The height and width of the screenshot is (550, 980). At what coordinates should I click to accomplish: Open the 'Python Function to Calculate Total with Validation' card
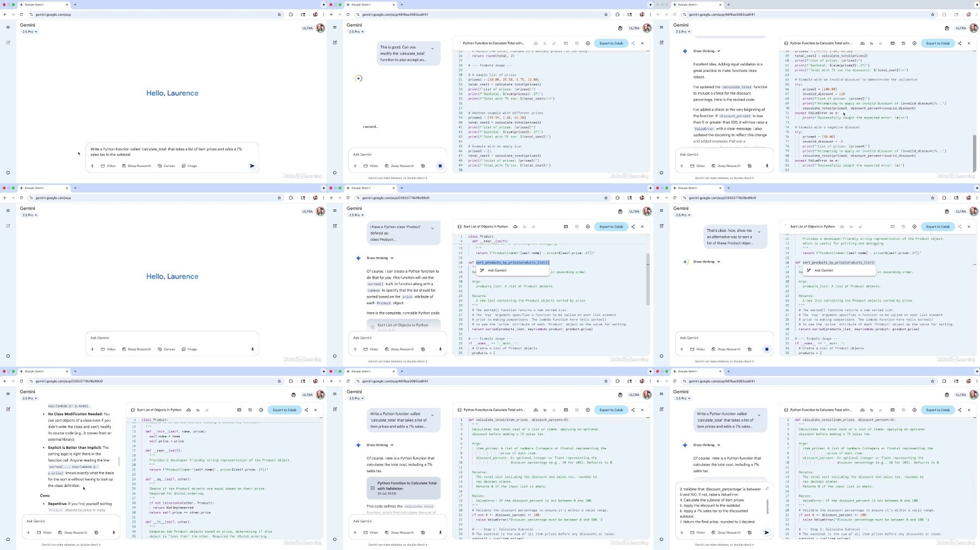tap(403, 488)
